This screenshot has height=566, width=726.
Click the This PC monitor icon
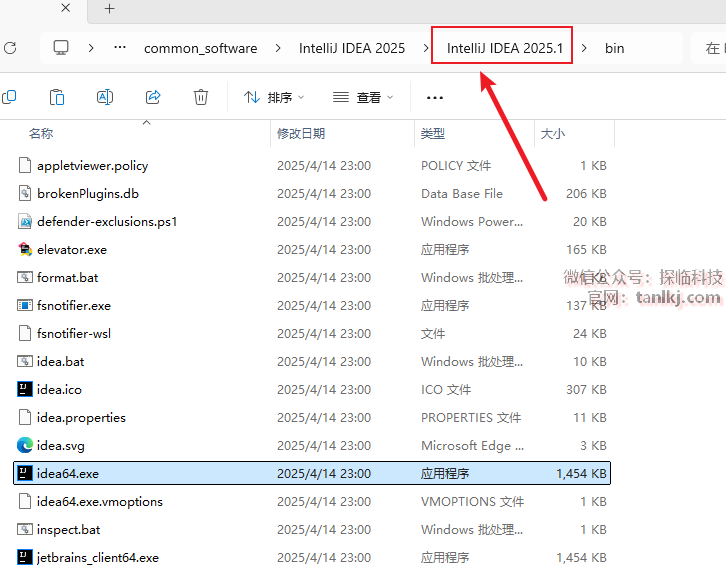(61, 48)
